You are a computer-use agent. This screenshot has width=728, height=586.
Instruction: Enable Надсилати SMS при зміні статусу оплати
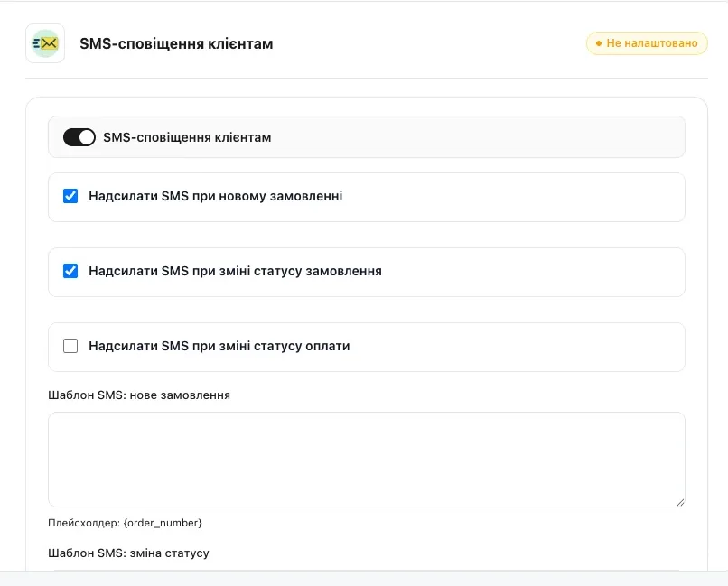click(70, 346)
